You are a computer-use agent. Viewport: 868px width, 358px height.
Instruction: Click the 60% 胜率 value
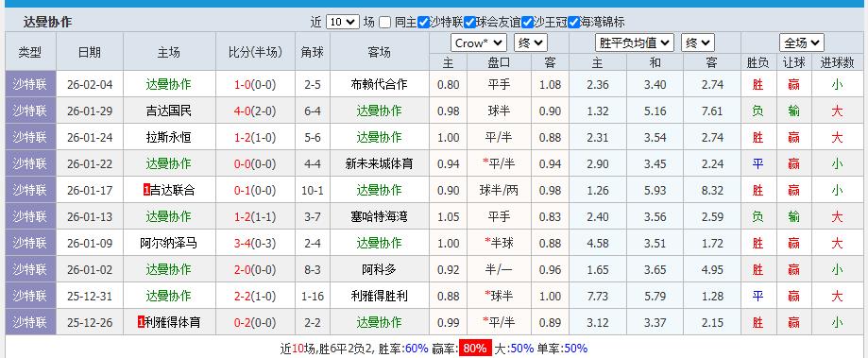click(x=417, y=349)
